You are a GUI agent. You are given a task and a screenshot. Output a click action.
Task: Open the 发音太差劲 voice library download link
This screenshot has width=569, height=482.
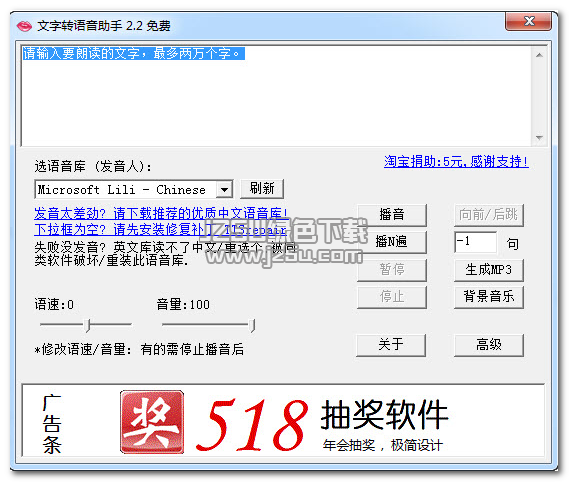(161, 213)
